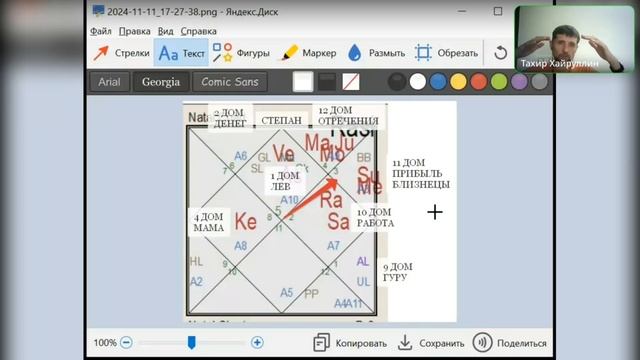Minimize the Яндекс.Диск editor window
Image resolution: width=640 pixels, height=360 pixels.
[462, 11]
